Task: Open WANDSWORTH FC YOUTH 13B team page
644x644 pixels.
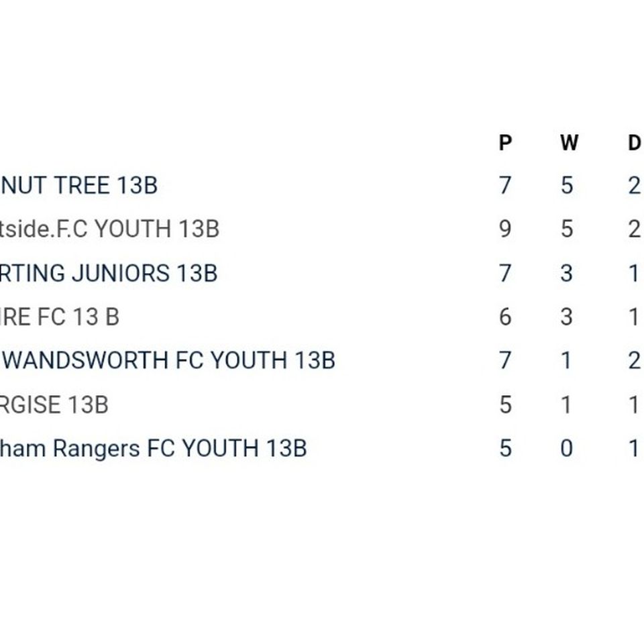Action: (x=168, y=360)
